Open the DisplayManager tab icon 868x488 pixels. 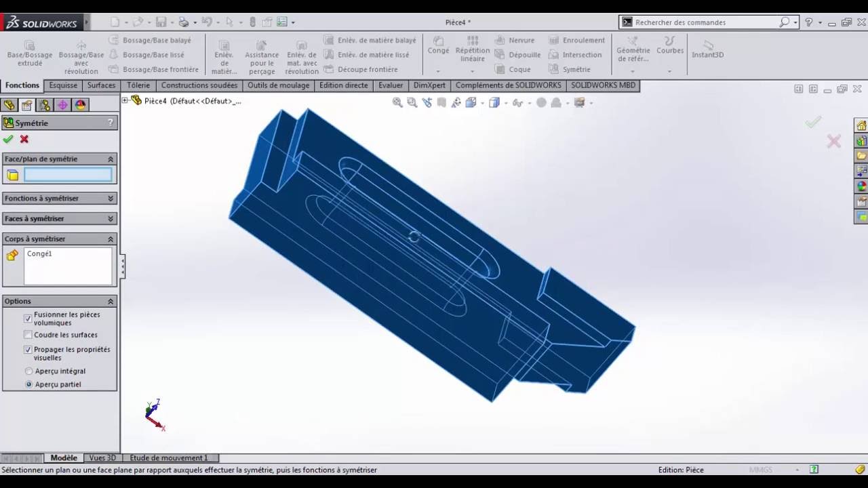click(81, 105)
